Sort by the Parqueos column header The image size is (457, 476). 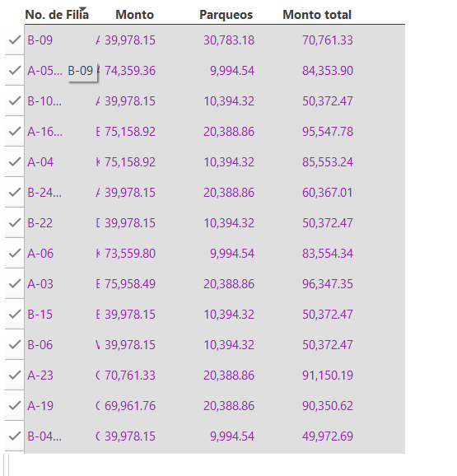tap(226, 15)
